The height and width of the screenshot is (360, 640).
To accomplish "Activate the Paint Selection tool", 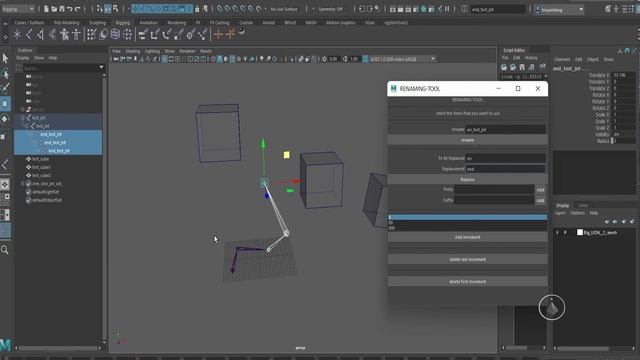I will click(x=5, y=89).
